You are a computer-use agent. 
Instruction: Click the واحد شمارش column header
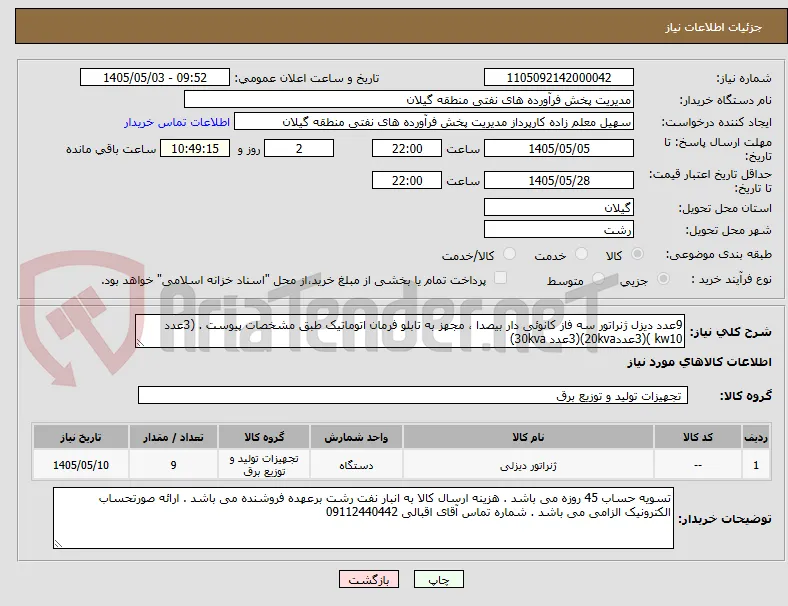[356, 437]
